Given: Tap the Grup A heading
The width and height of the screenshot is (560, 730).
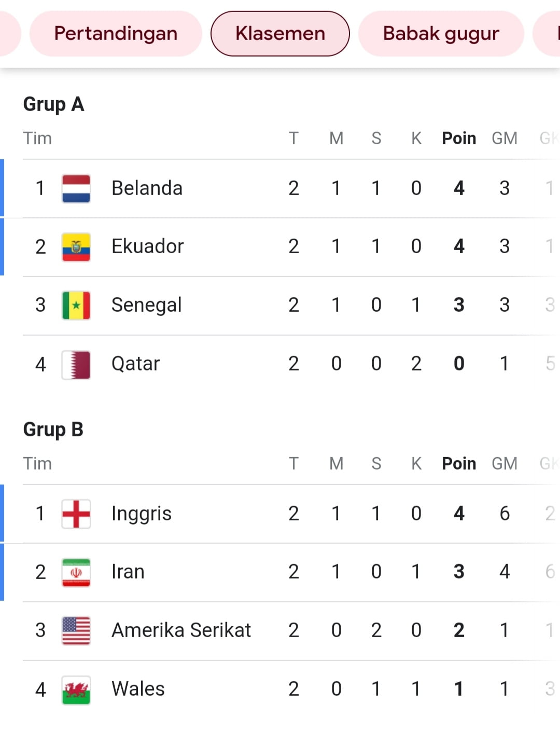Looking at the screenshot, I should click(x=53, y=104).
